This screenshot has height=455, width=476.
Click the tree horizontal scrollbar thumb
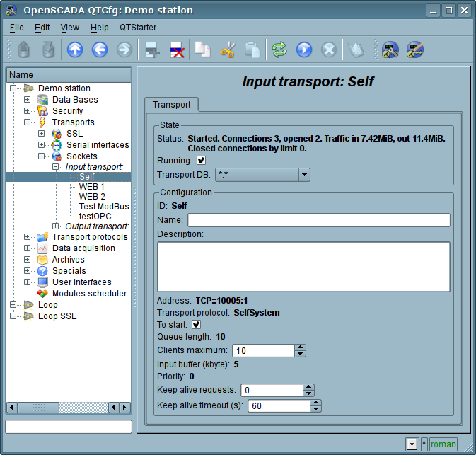[x=39, y=408]
